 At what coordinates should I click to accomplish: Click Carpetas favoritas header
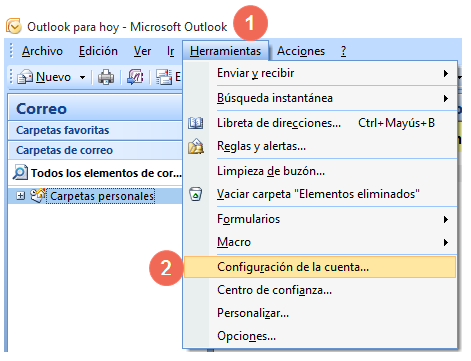pos(95,130)
